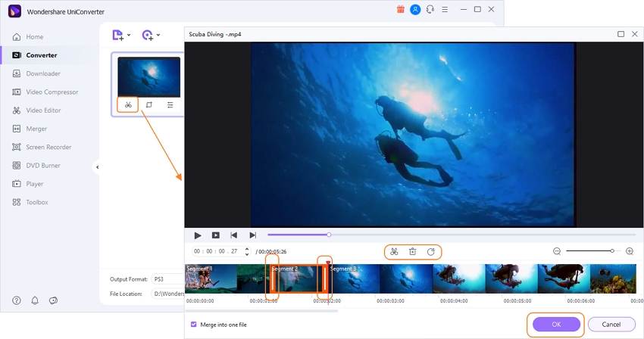
Task: Click the timeline zoom slider handle
Action: point(612,250)
